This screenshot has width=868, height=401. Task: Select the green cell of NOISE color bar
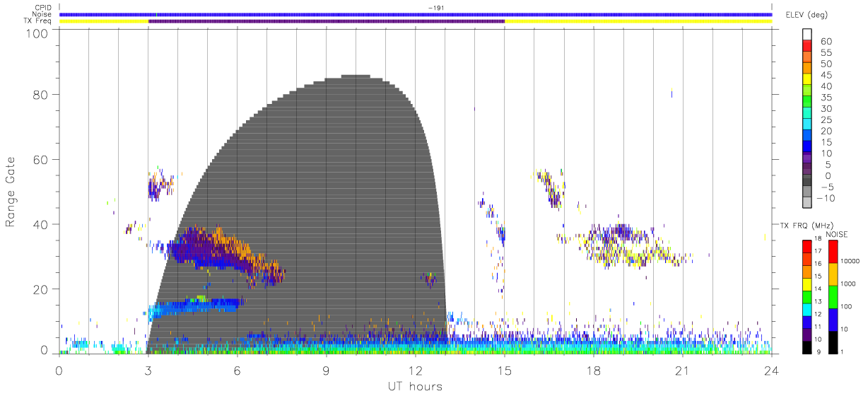832,296
